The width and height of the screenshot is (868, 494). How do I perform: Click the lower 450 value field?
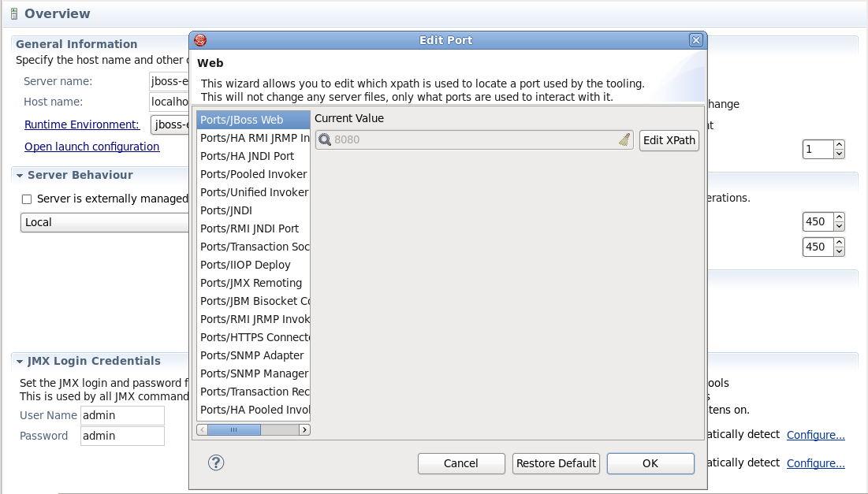point(818,247)
